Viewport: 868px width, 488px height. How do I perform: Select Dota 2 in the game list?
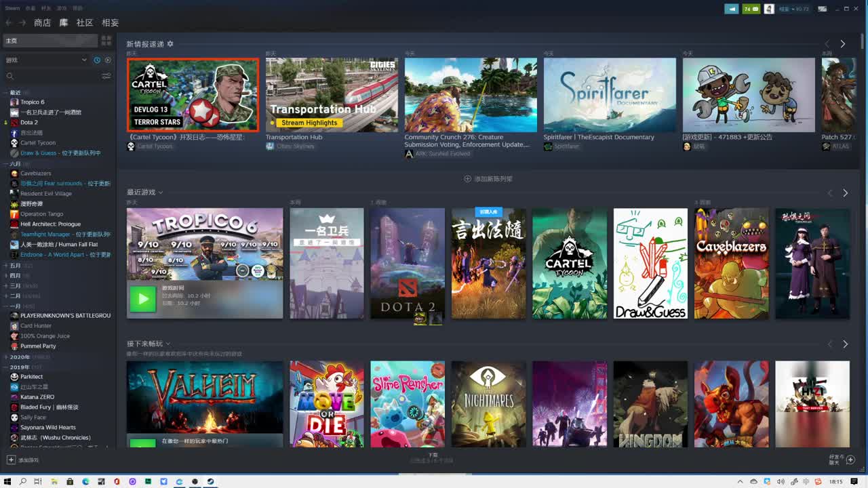(29, 123)
